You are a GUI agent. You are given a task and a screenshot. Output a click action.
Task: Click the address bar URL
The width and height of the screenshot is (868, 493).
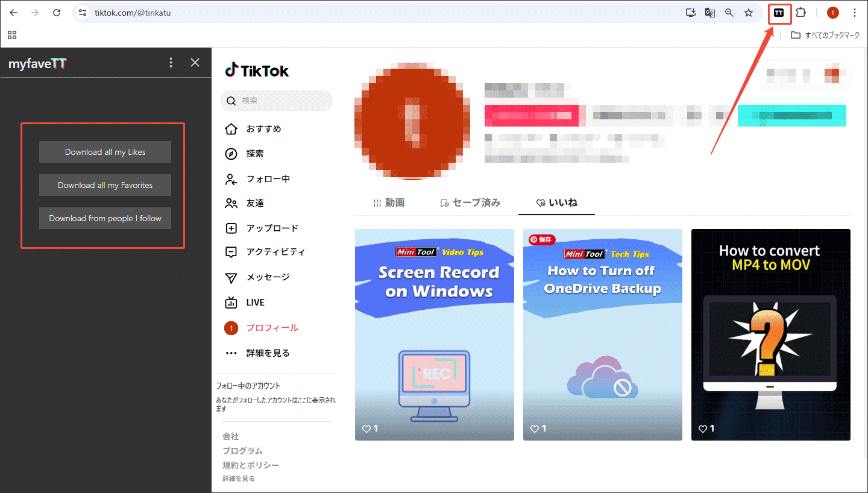tap(133, 13)
